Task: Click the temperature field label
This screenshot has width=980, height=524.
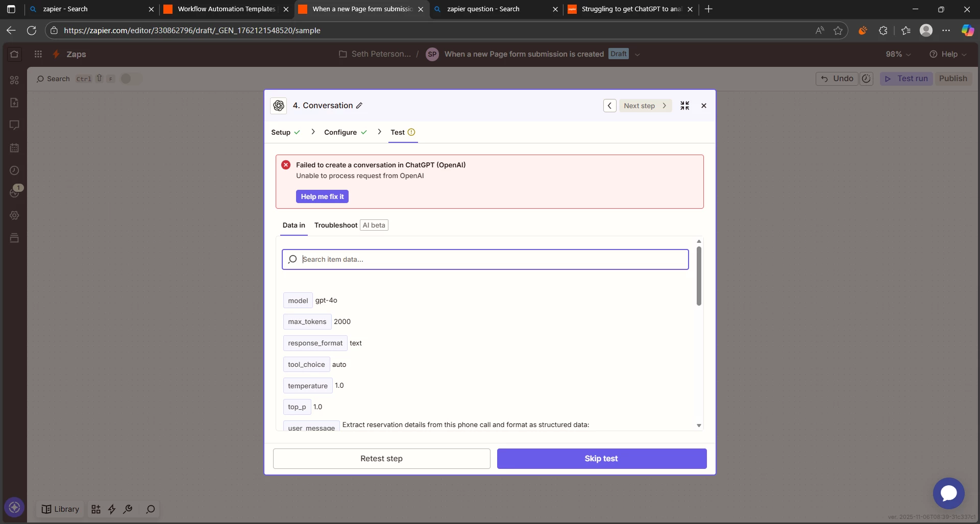Action: point(308,386)
